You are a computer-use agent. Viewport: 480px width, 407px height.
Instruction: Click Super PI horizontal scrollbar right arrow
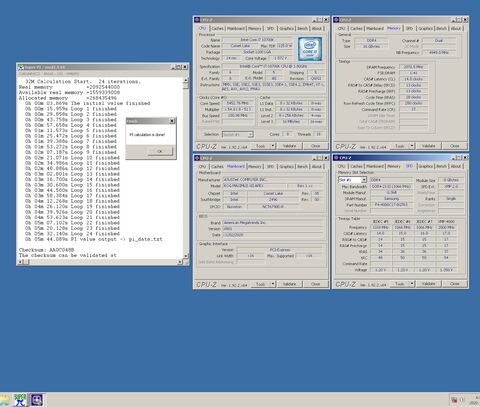[180, 262]
